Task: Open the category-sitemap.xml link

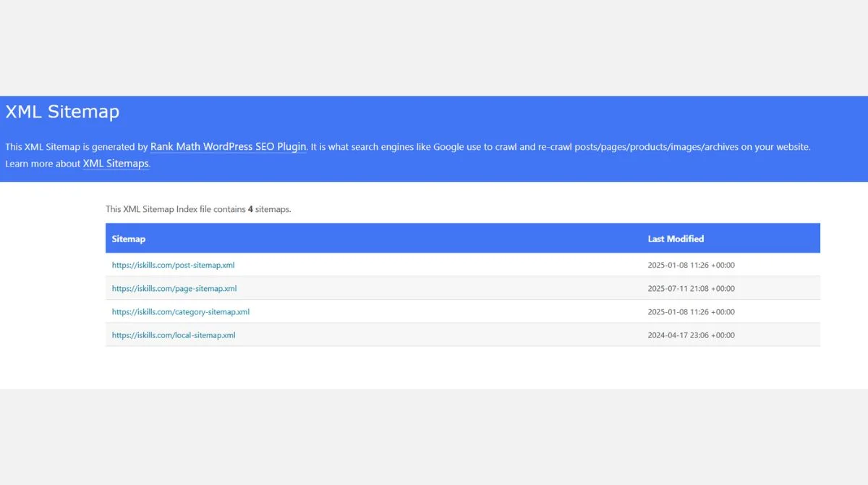Action: coord(181,312)
